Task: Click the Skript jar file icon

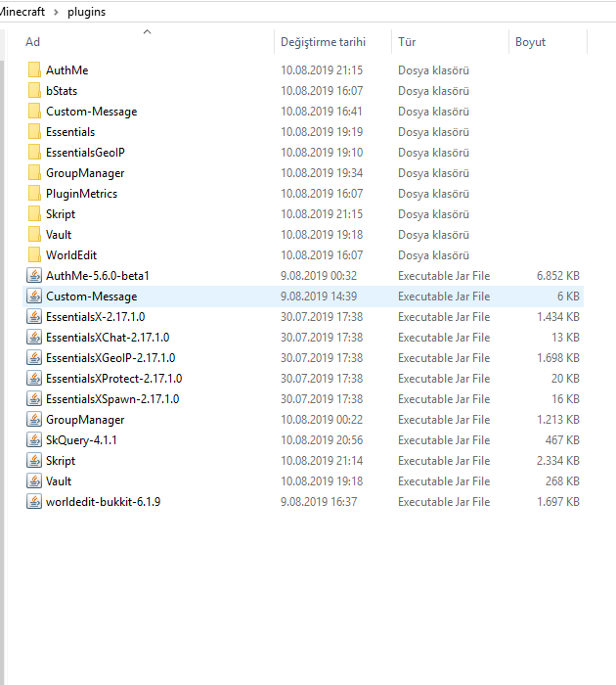Action: tap(34, 460)
